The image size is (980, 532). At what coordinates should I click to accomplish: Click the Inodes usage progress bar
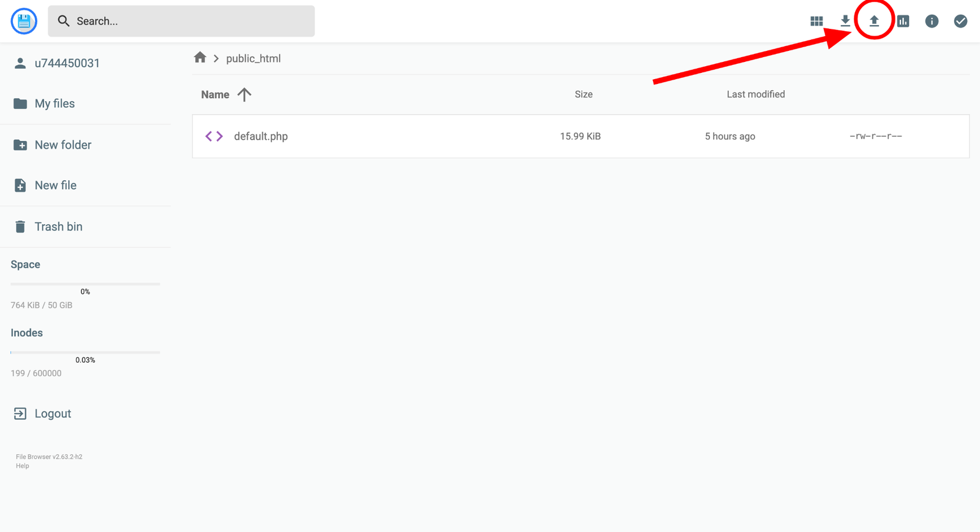pyautogui.click(x=85, y=352)
